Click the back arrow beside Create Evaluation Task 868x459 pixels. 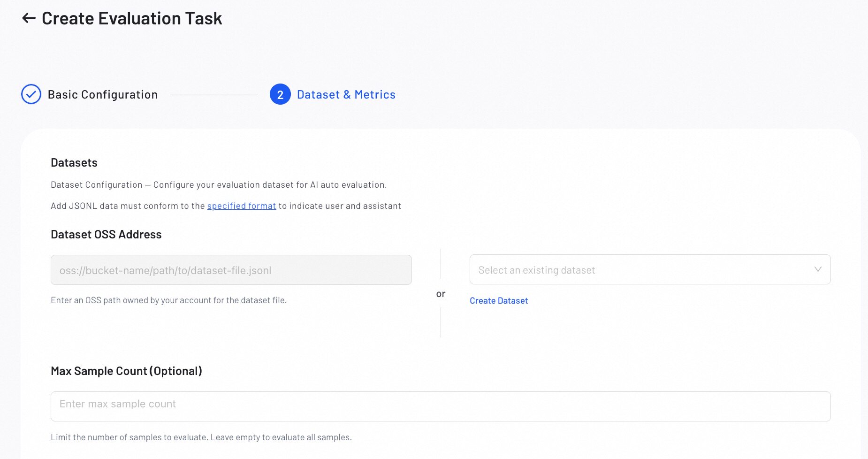[x=29, y=18]
